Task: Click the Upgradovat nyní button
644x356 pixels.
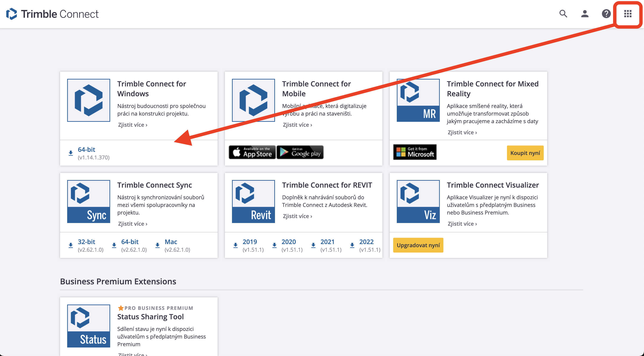Action: (x=418, y=245)
